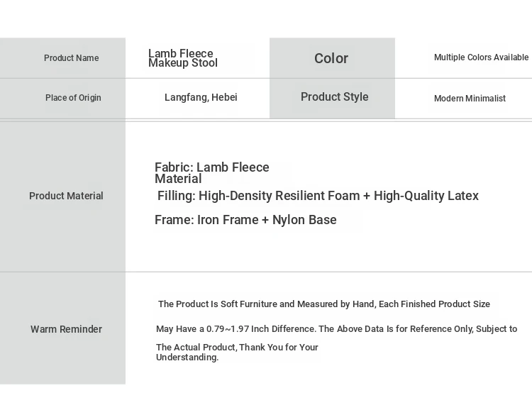Screen dimensions: 532x410
Task: Select the Fabric: Lamb Fleece line
Action: (212, 167)
